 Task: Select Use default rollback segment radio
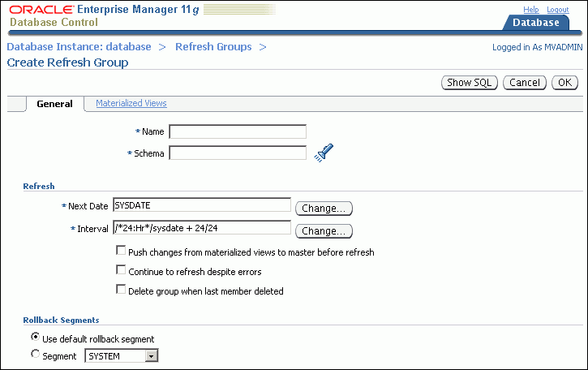point(35,337)
